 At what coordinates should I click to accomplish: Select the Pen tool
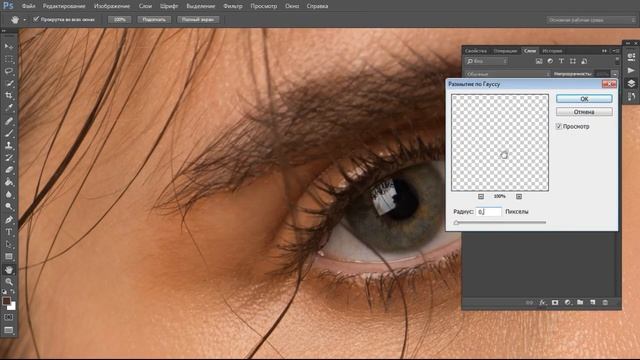point(9,220)
